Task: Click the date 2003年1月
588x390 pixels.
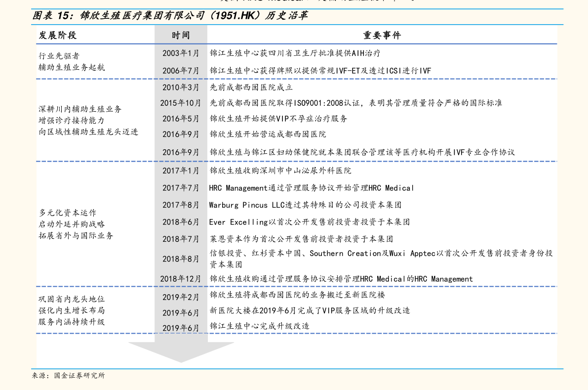Action: [x=181, y=53]
